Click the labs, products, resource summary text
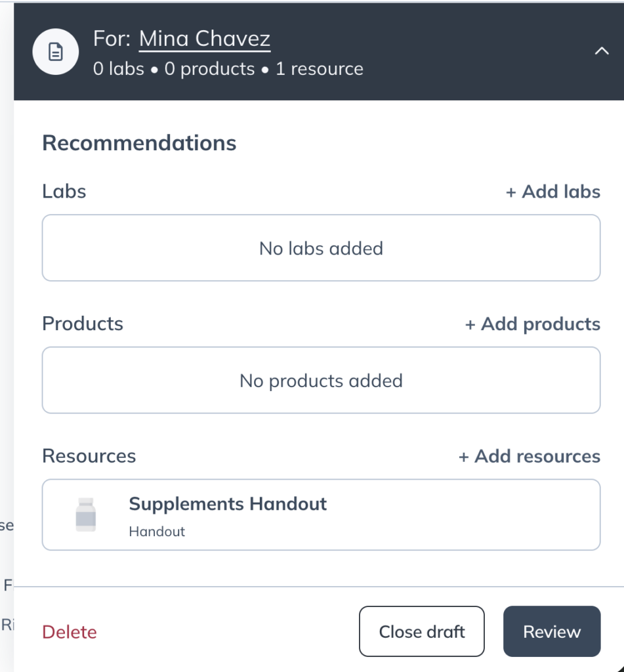 click(x=228, y=70)
